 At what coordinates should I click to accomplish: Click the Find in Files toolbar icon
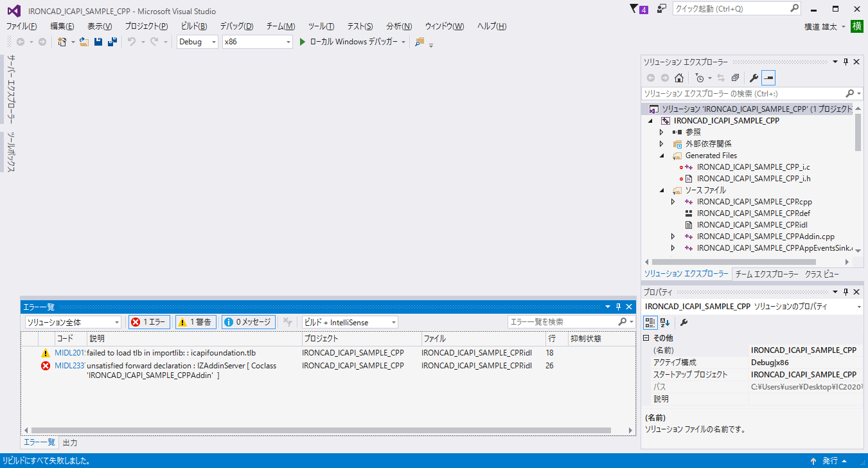click(x=420, y=42)
